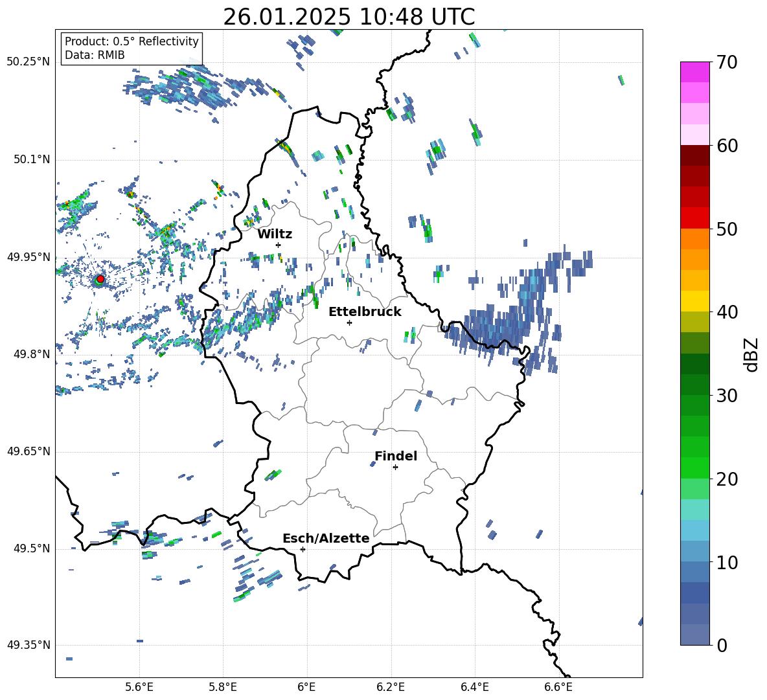
Task: Click the colorbar value 40
Action: (727, 312)
